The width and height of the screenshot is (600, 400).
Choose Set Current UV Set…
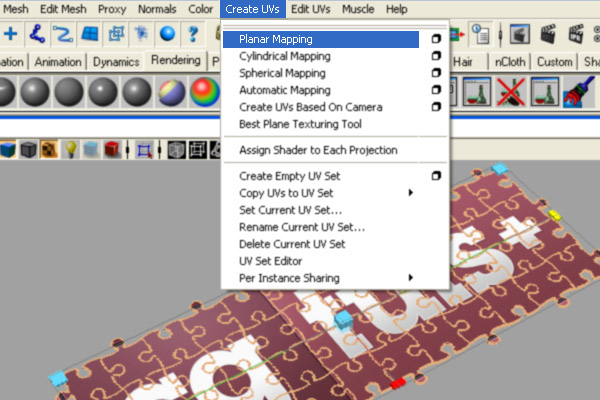tap(290, 210)
